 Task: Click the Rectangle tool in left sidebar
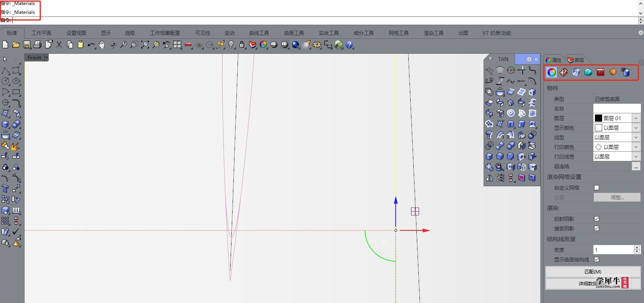16,92
